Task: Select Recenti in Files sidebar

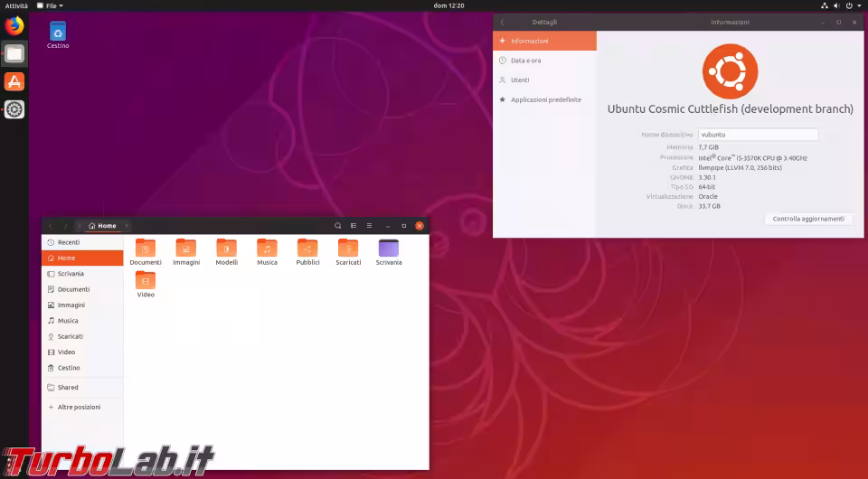Action: click(x=82, y=242)
